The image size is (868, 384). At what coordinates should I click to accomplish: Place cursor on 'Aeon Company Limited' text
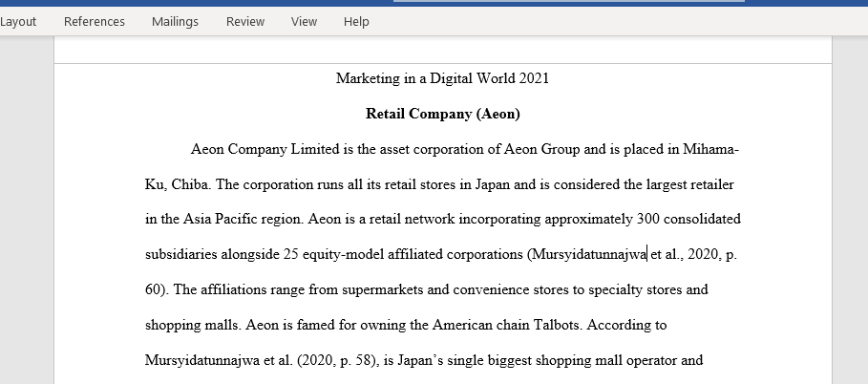[265, 150]
